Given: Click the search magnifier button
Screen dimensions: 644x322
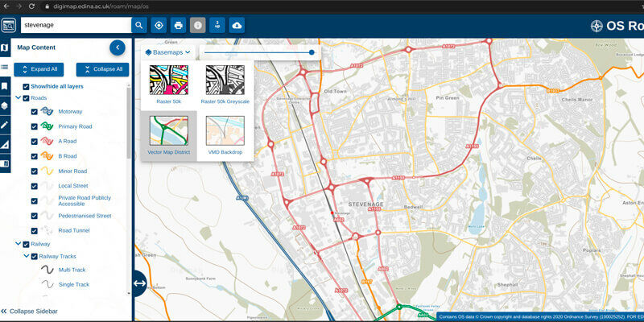Looking at the screenshot, I should 139,26.
